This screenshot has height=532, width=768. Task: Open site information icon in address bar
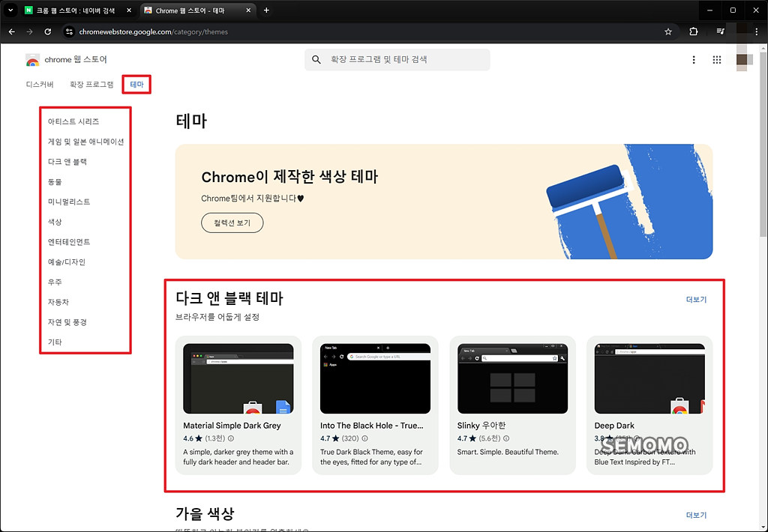(x=69, y=31)
